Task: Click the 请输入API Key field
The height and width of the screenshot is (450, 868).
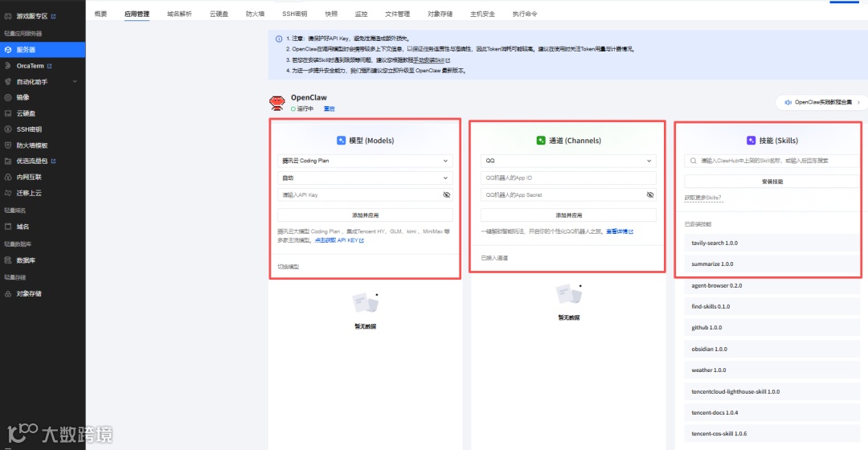Action: coord(365,194)
